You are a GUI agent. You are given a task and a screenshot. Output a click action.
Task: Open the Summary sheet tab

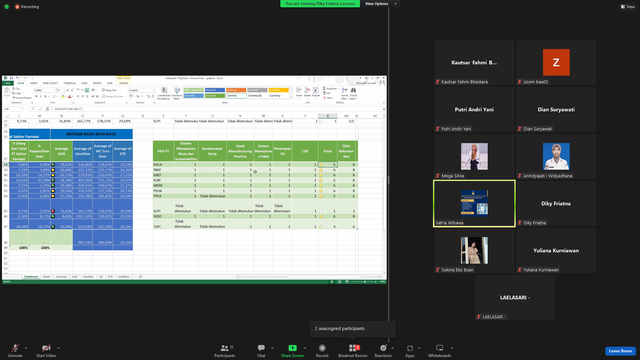pyautogui.click(x=61, y=277)
